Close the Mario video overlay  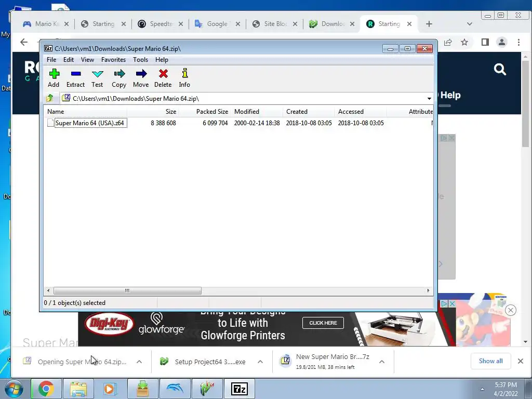point(511,310)
